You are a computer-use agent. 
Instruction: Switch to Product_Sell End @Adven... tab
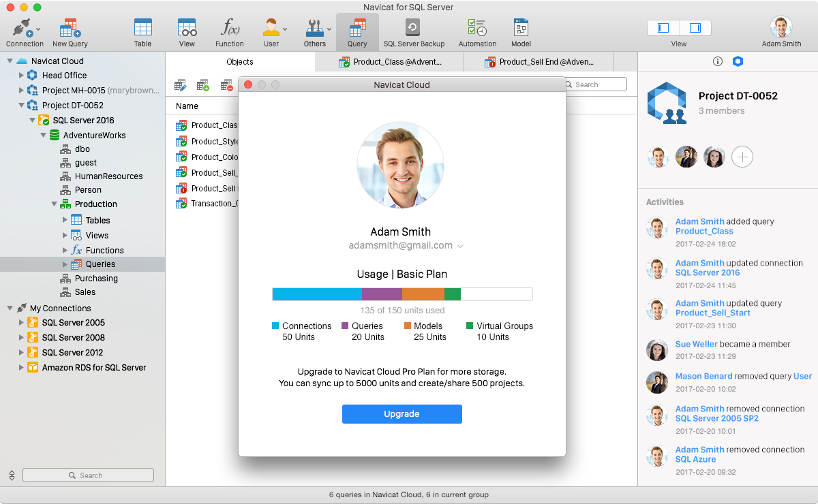(x=538, y=62)
